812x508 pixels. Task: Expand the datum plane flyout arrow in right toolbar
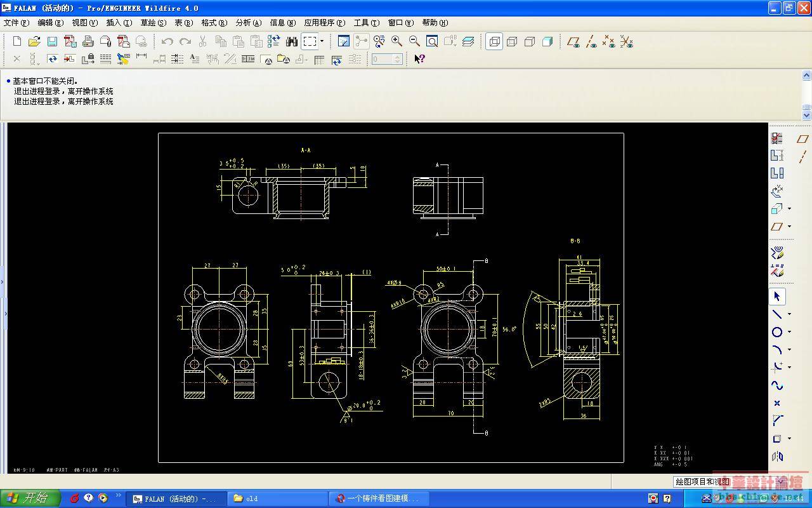pyautogui.click(x=789, y=226)
